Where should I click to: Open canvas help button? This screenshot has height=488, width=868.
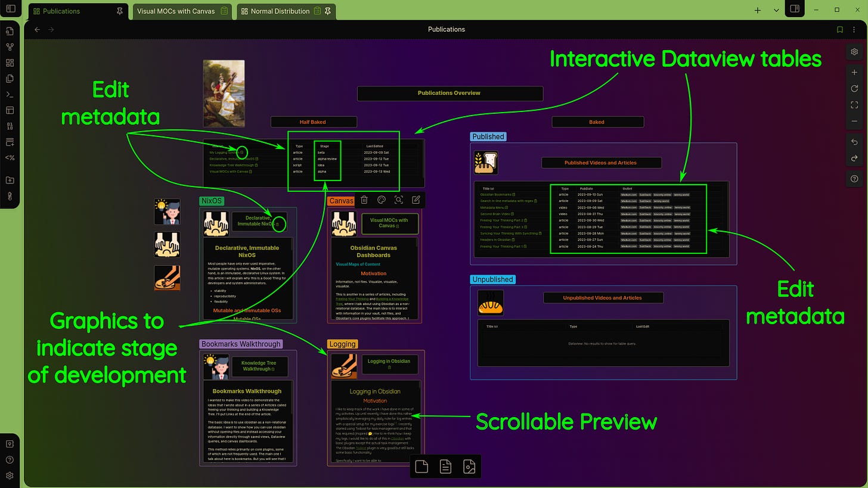(x=854, y=179)
